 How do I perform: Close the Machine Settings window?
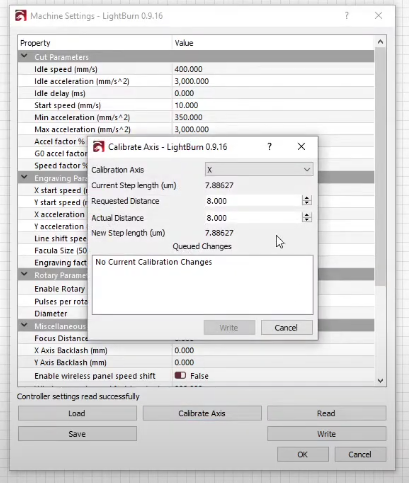pyautogui.click(x=378, y=16)
